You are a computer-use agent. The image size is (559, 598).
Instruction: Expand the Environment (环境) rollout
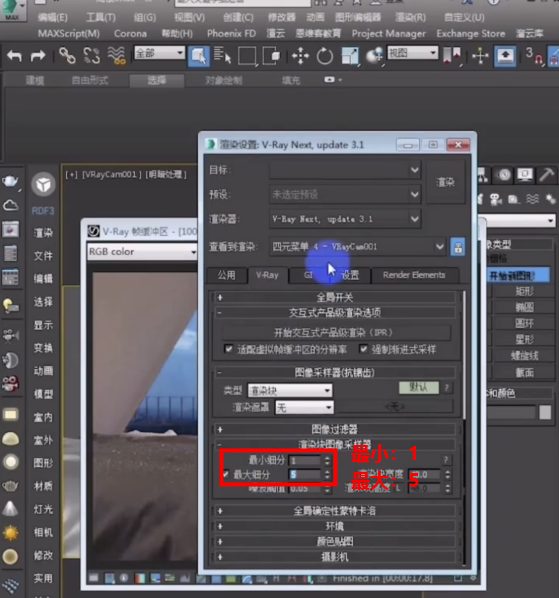335,526
